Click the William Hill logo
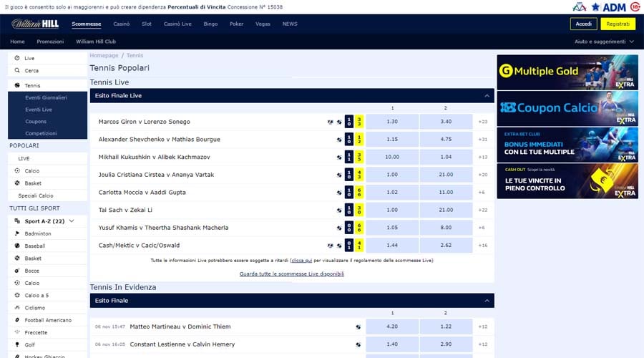Viewport: 644px width, 358px height. (x=35, y=24)
